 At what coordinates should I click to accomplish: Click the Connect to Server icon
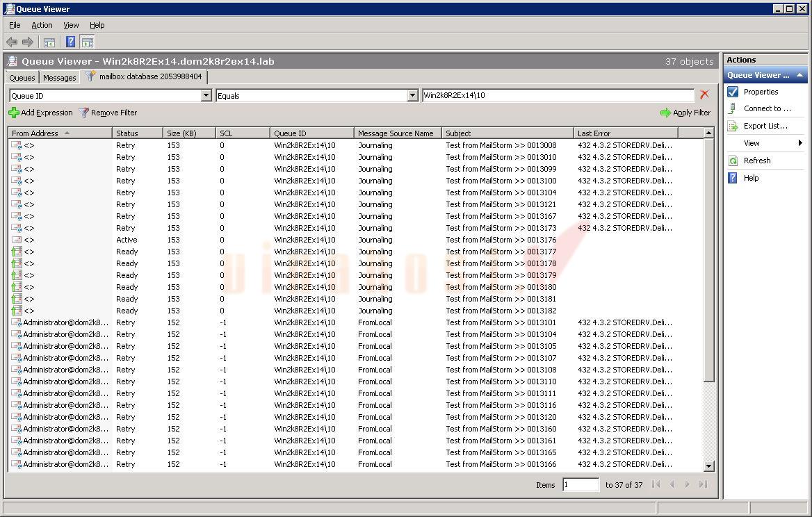coord(733,108)
